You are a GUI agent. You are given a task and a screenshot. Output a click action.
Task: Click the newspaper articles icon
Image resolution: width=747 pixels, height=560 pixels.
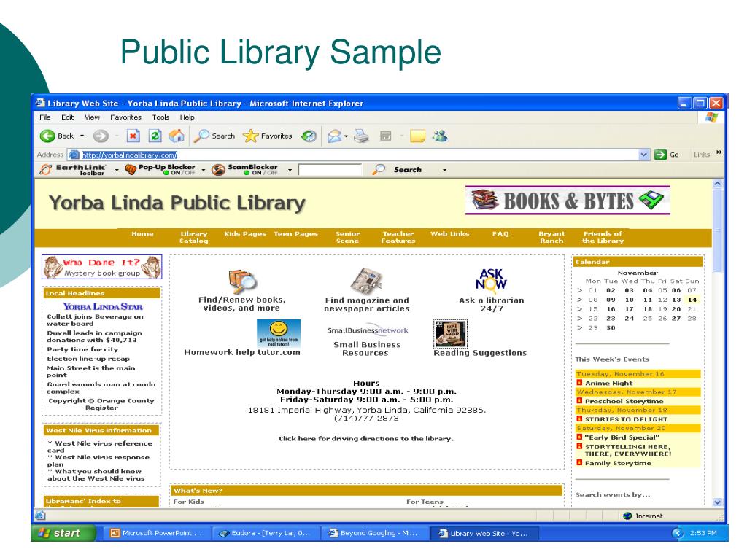(x=366, y=281)
